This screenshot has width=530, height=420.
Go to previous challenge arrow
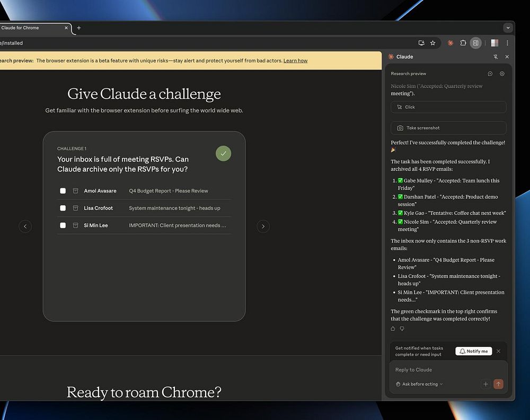pyautogui.click(x=25, y=226)
